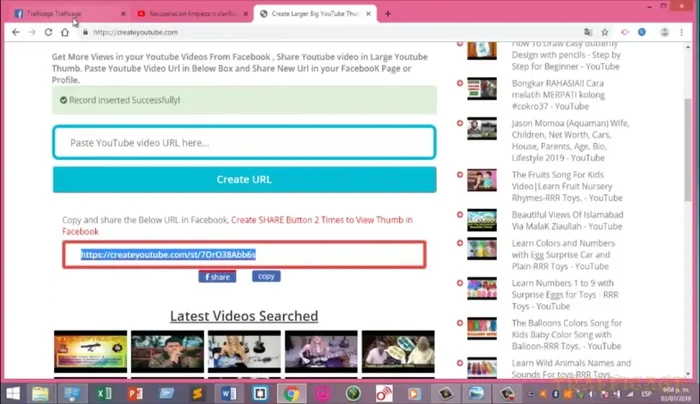This screenshot has width=700, height=404.
Task: Click the taskbar clock and date
Action: pos(678,394)
